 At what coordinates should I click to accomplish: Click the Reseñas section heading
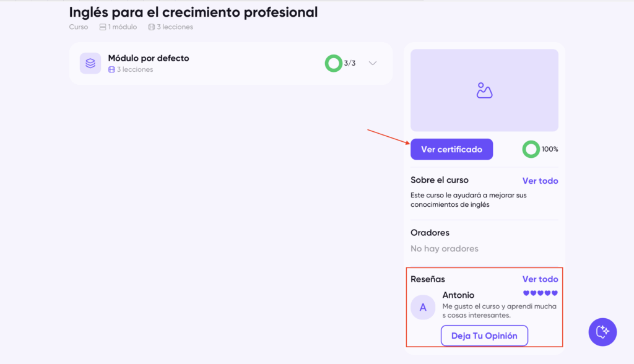(x=428, y=279)
